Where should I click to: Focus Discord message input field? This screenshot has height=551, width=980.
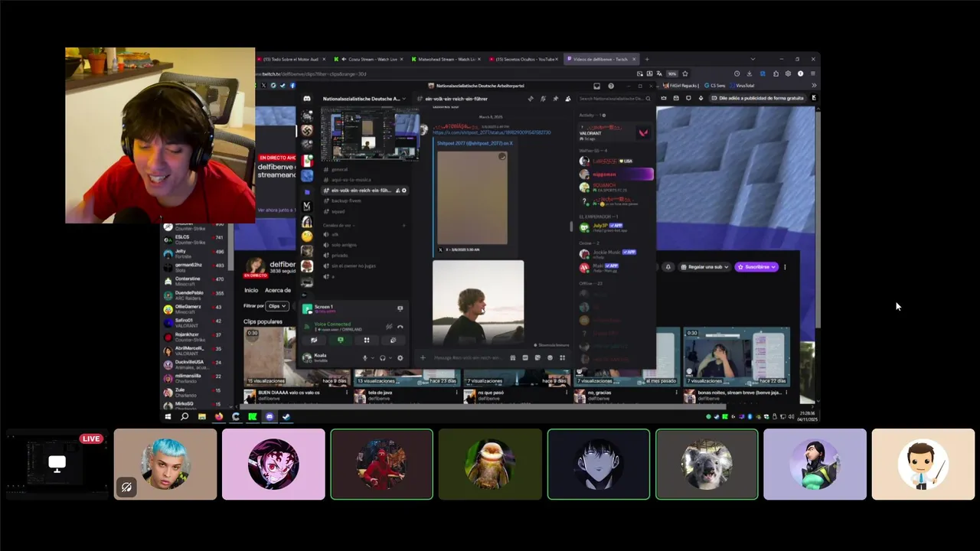coord(469,357)
